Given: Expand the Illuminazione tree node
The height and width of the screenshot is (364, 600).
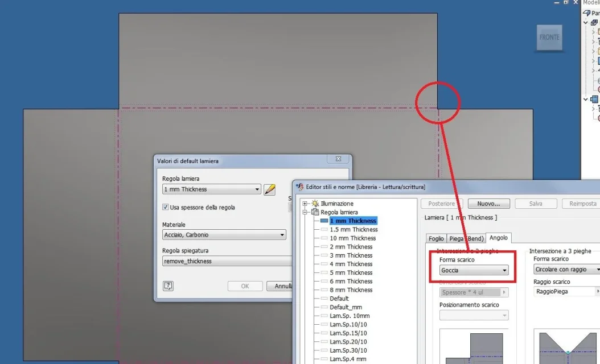Looking at the screenshot, I should 305,204.
